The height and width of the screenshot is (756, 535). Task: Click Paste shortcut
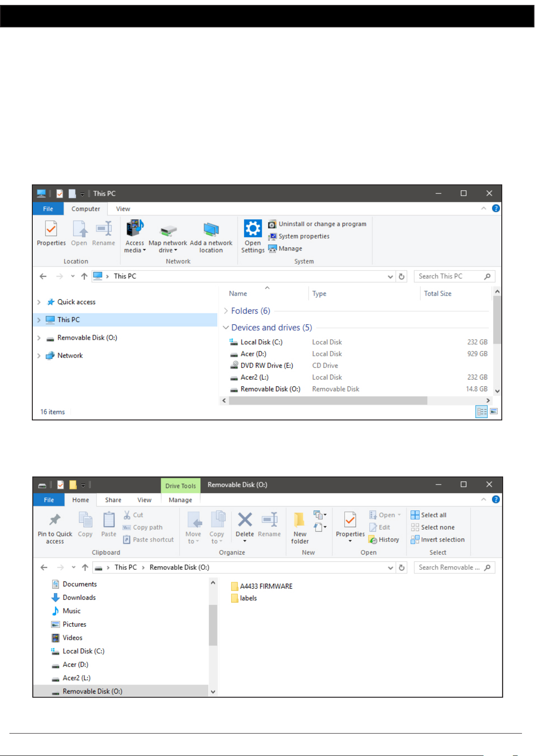[x=149, y=540]
